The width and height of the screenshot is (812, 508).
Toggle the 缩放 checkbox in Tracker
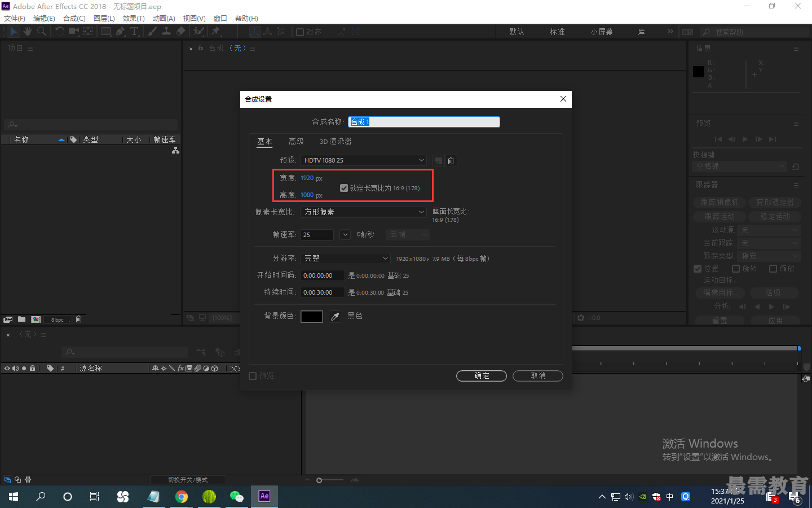(773, 269)
